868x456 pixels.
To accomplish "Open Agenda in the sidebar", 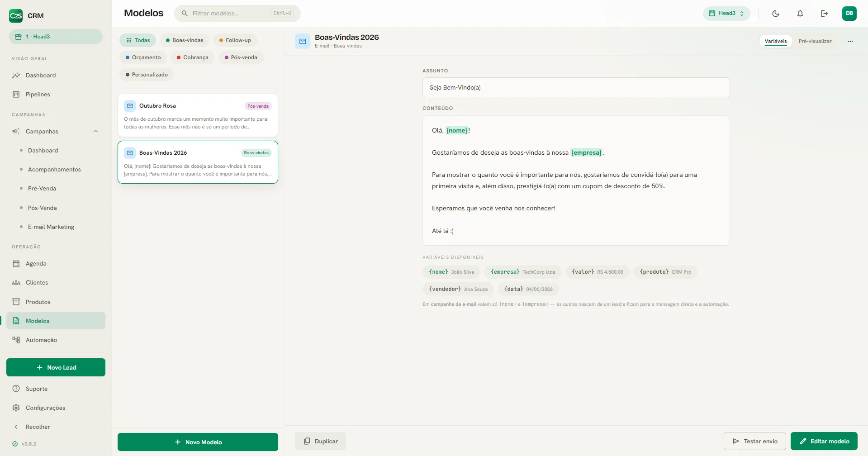I will pos(56,264).
